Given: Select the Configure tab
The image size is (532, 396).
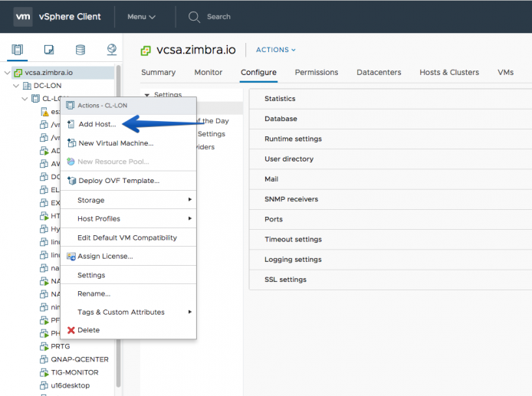Looking at the screenshot, I should [x=258, y=72].
